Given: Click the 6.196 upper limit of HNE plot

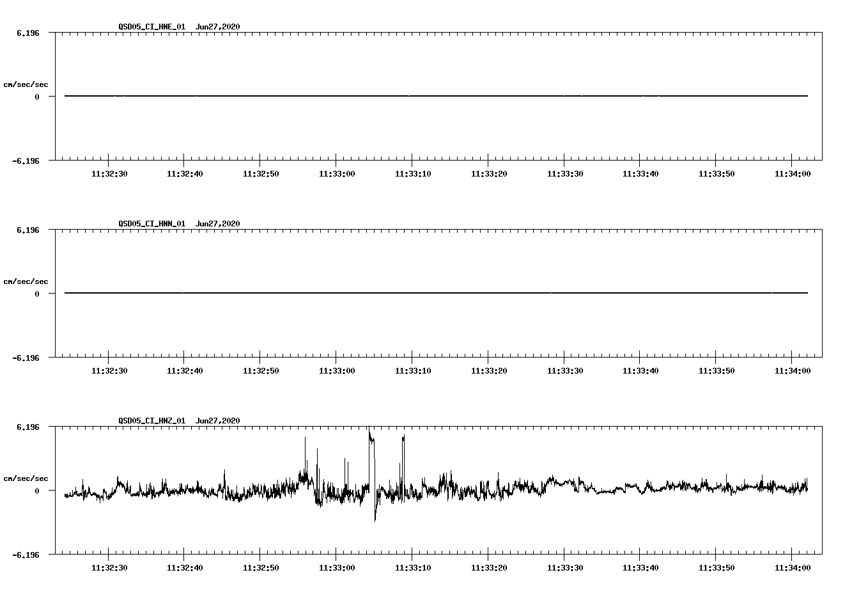Looking at the screenshot, I should (28, 33).
